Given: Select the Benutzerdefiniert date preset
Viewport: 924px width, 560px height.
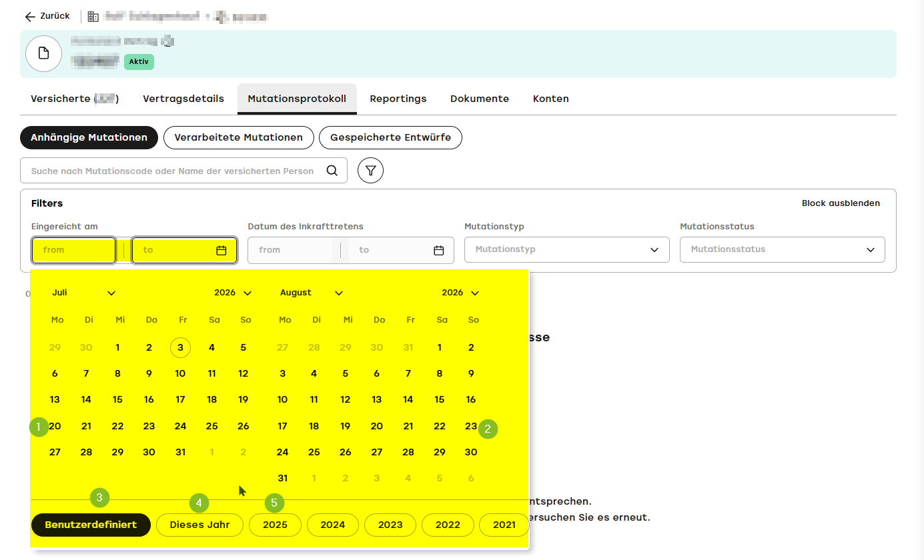Looking at the screenshot, I should click(91, 525).
